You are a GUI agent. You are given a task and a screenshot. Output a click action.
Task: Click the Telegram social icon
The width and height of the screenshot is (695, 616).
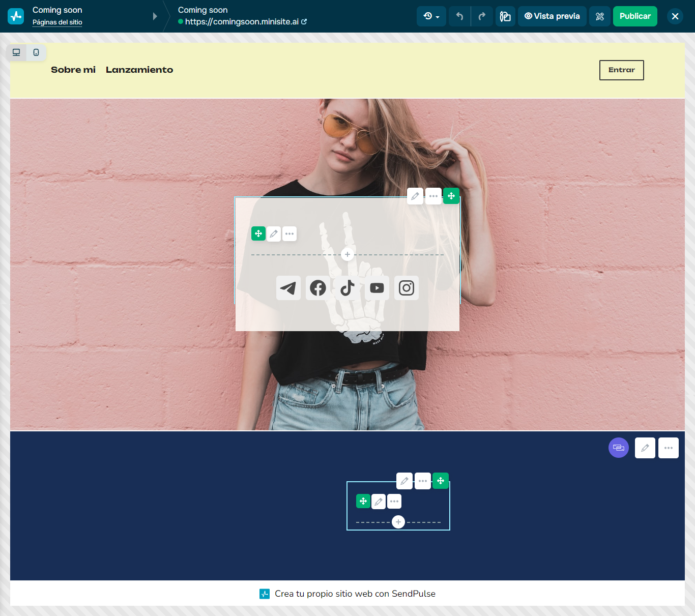288,288
